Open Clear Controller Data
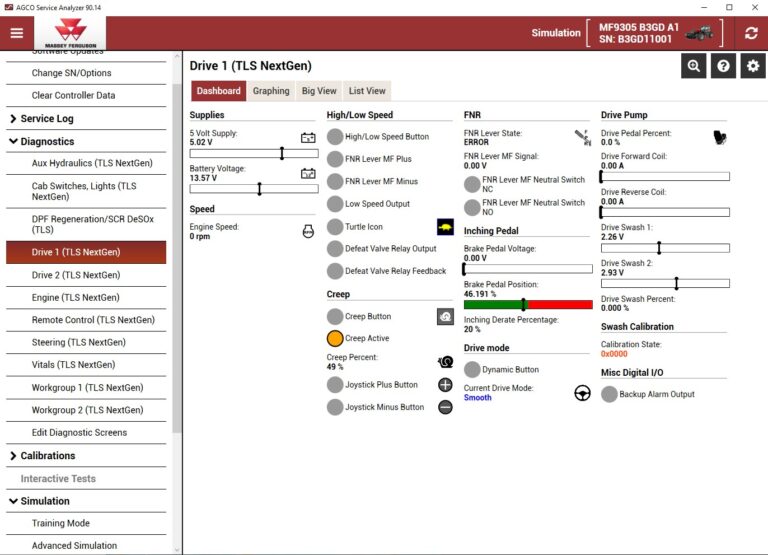 coord(86,96)
